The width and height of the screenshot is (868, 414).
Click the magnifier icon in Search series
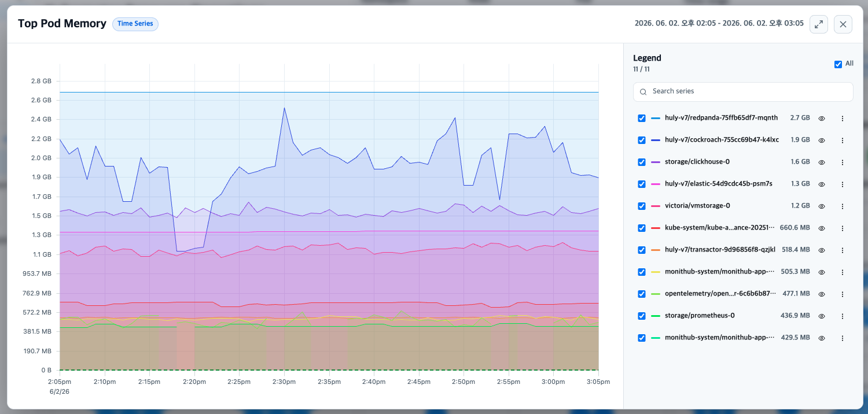pos(643,91)
